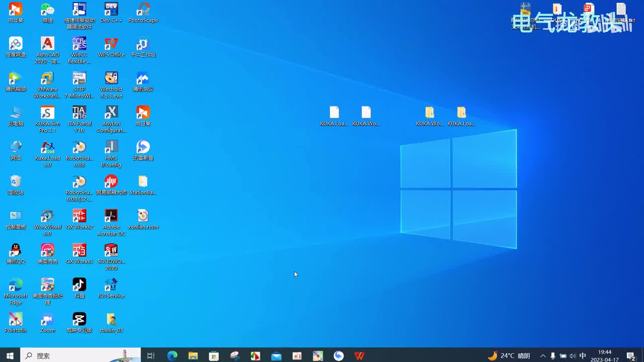Switch the 中 input method indicator
644x362 pixels.
583,355
